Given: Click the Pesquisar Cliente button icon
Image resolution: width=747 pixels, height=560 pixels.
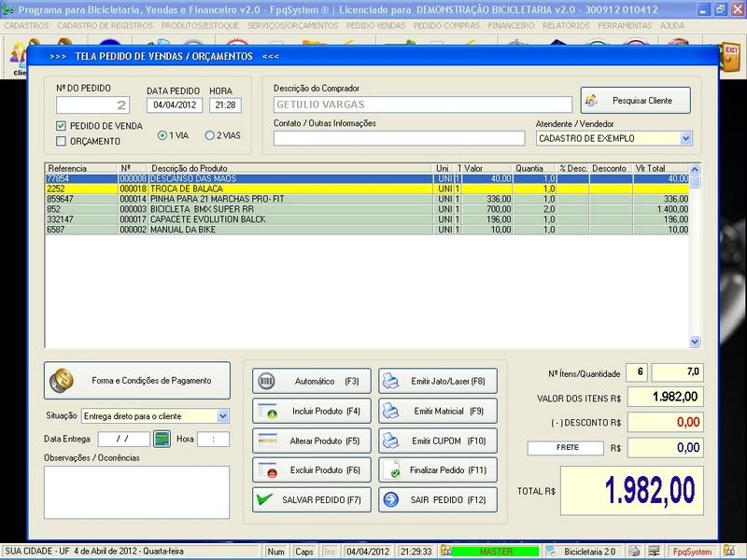Looking at the screenshot, I should click(x=593, y=99).
